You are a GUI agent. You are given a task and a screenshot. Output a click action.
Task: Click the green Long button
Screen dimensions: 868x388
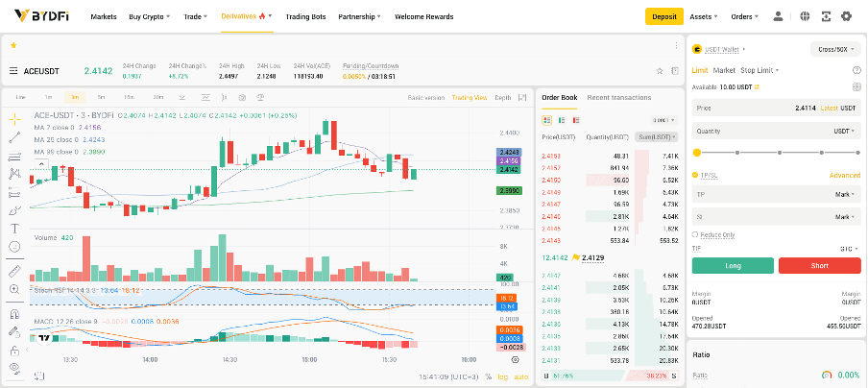pos(733,266)
